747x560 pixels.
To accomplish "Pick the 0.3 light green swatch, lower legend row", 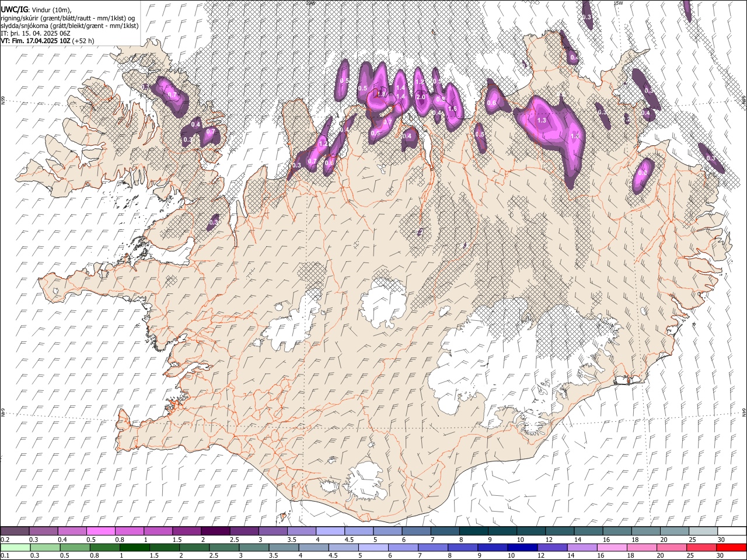I will [44, 547].
